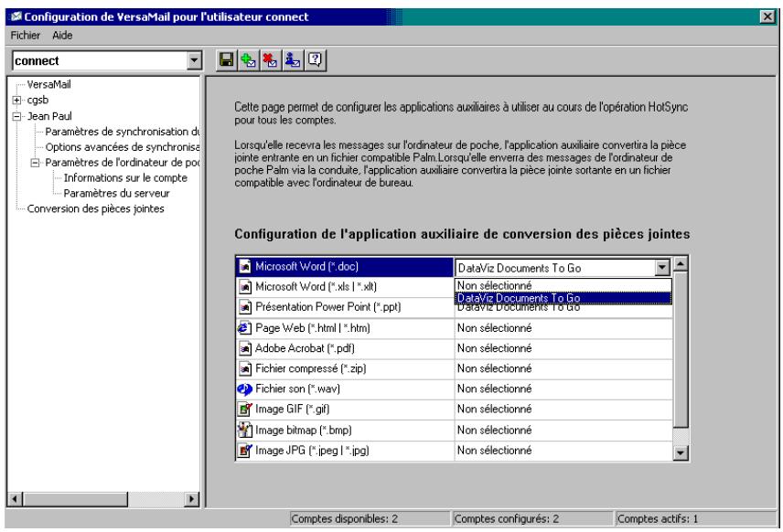Click the Image bitmap row icon

coord(245,430)
